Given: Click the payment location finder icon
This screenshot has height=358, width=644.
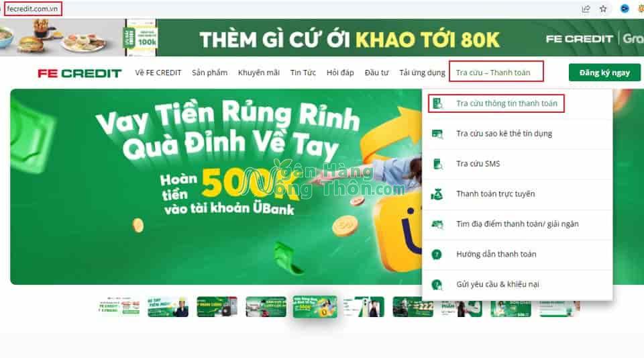Looking at the screenshot, I should click(x=437, y=224).
